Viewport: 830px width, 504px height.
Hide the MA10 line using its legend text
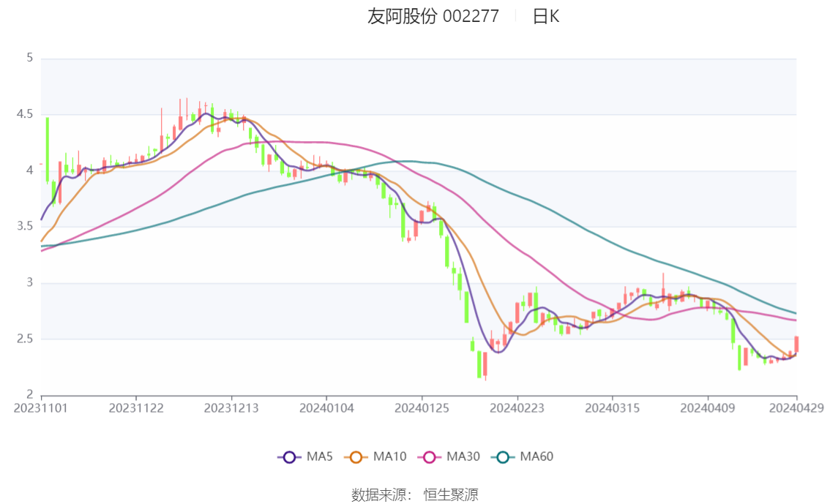pyautogui.click(x=390, y=457)
